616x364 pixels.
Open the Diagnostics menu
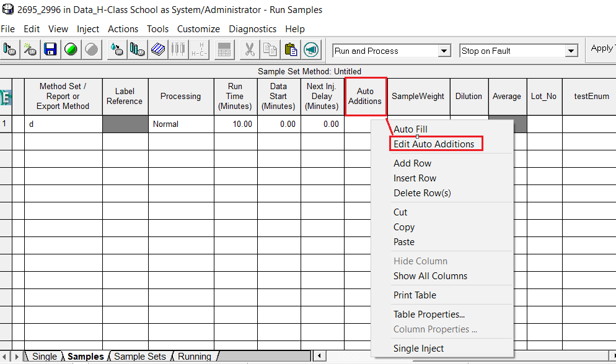tap(252, 28)
